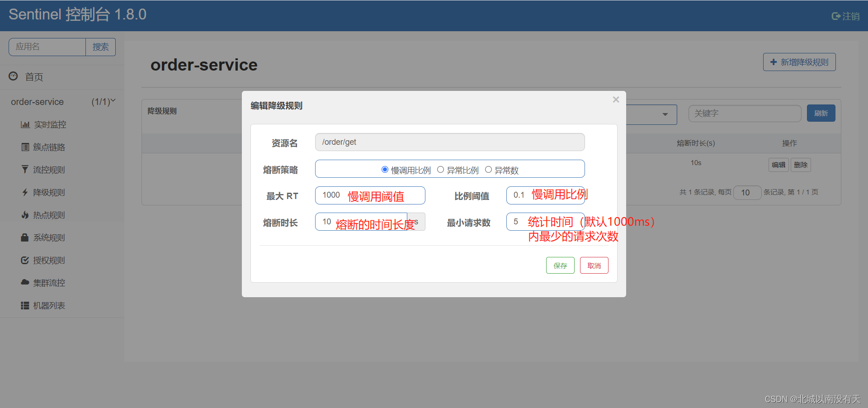
Task: Focus the 最小请求数 input field
Action: [545, 222]
